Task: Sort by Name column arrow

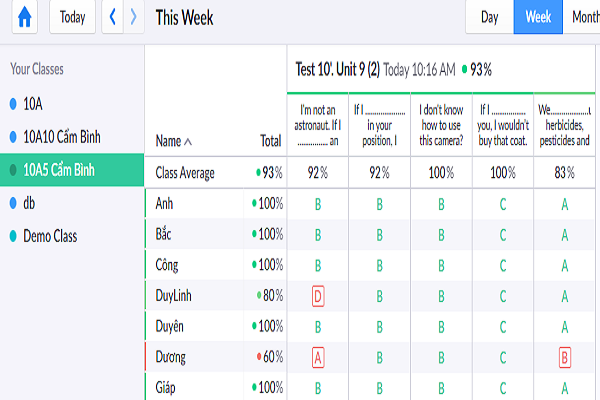Action: [x=188, y=142]
